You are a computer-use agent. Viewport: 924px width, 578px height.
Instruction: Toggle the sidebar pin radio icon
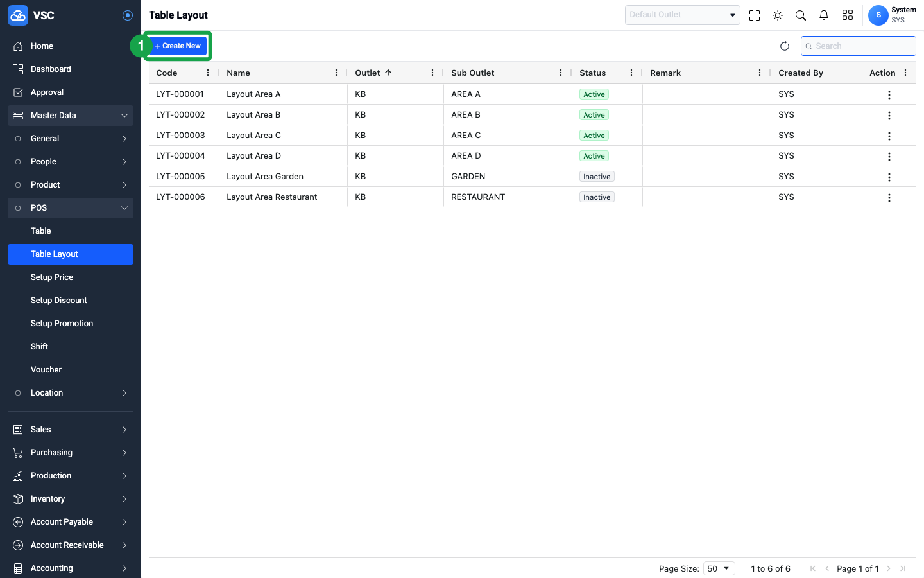(128, 15)
